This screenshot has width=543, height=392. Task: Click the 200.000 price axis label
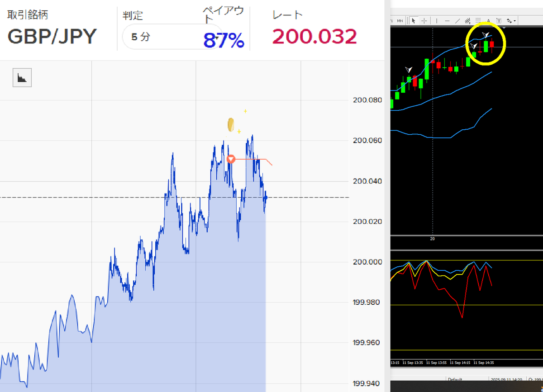(367, 262)
